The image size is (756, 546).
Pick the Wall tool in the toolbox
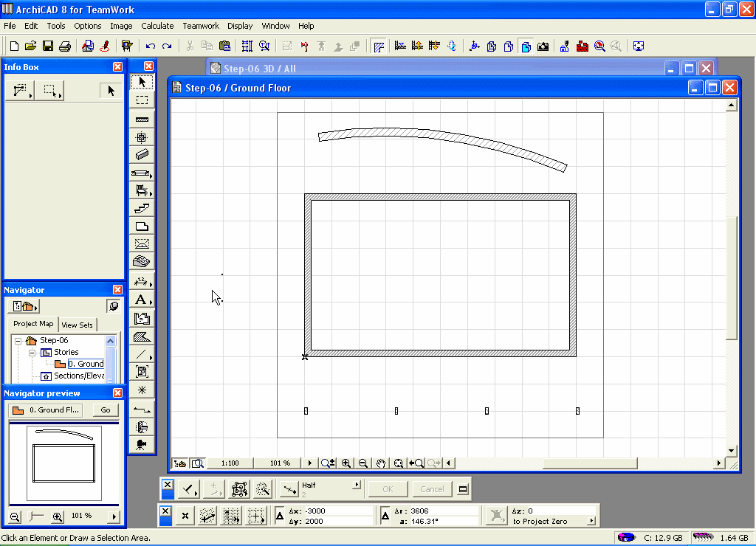pos(142,119)
